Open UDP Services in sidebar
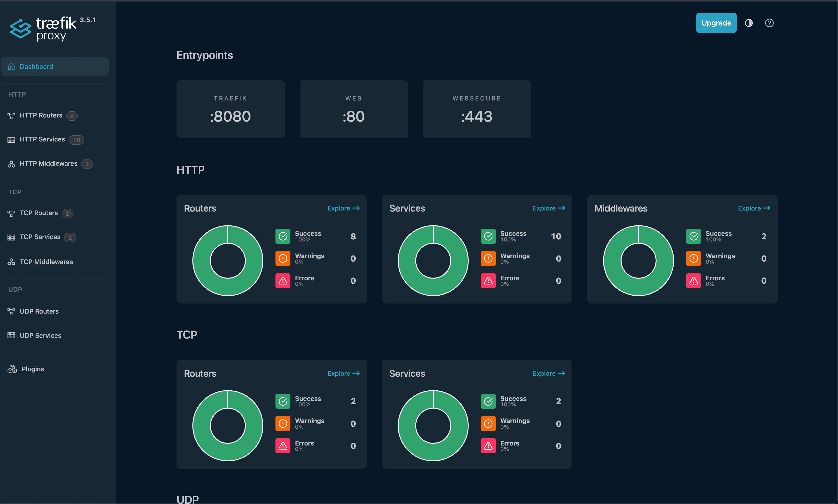 [x=55, y=335]
